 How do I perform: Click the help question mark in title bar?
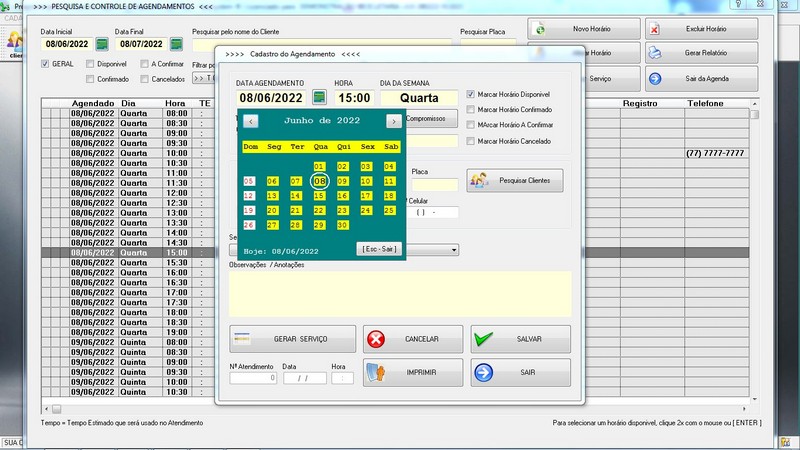(738, 4)
